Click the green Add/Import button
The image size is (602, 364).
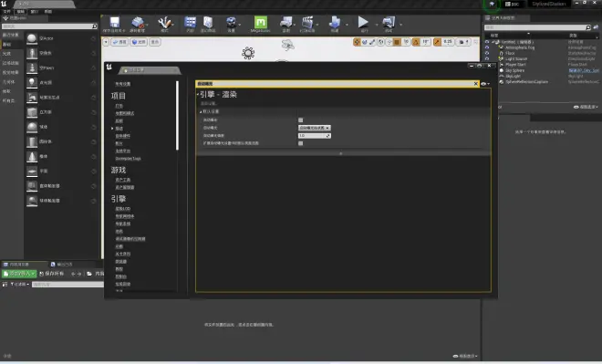(19, 274)
